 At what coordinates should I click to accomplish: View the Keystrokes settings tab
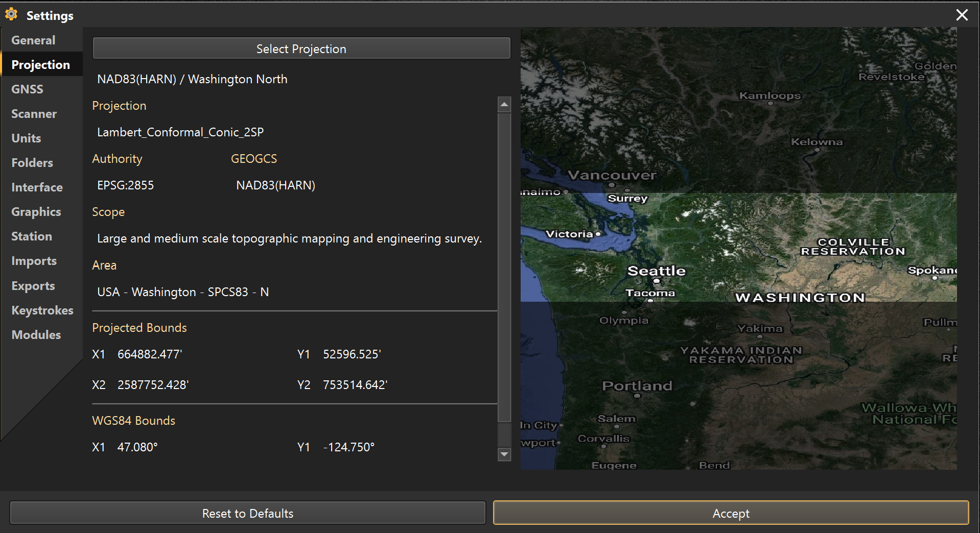(42, 310)
